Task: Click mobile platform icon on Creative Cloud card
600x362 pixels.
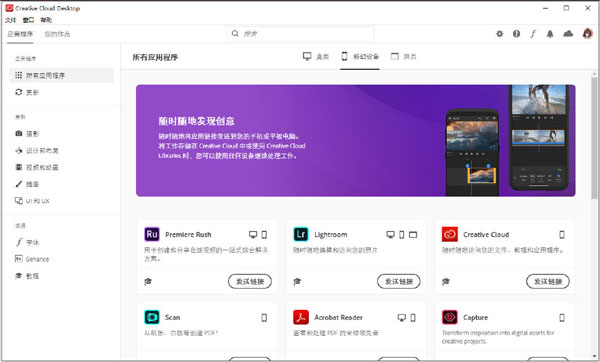Action: (x=562, y=235)
